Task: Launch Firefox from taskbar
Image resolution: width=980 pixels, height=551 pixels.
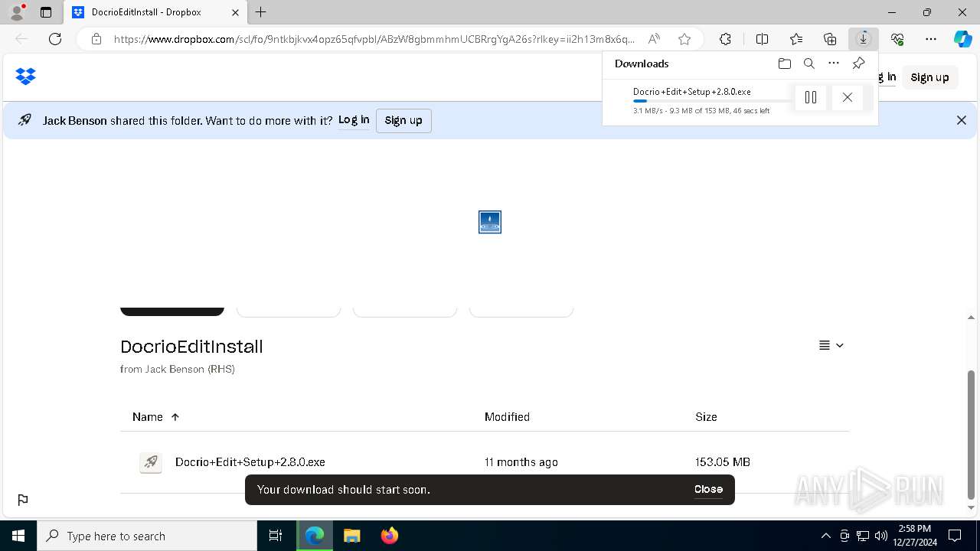Action: 389,536
